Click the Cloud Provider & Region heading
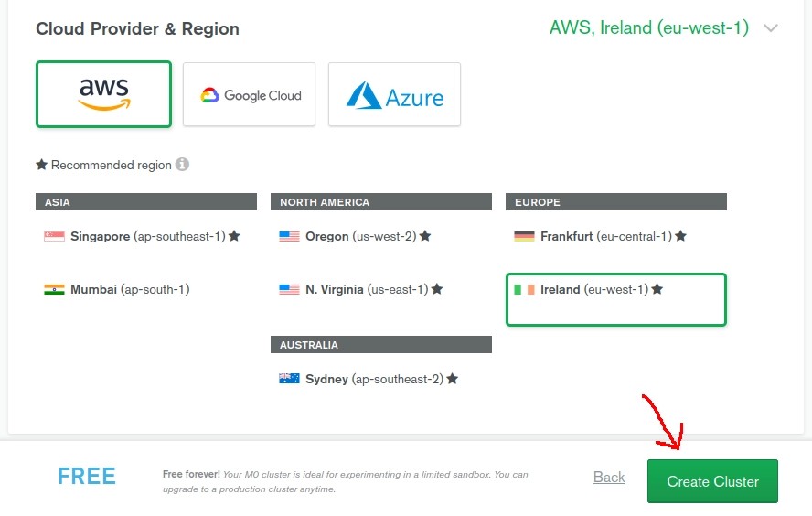 [x=138, y=29]
